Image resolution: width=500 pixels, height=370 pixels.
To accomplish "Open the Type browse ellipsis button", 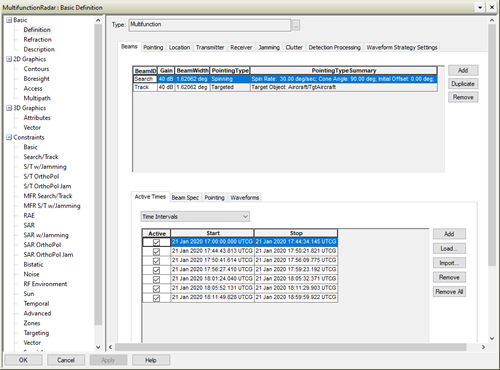I will click(x=296, y=25).
